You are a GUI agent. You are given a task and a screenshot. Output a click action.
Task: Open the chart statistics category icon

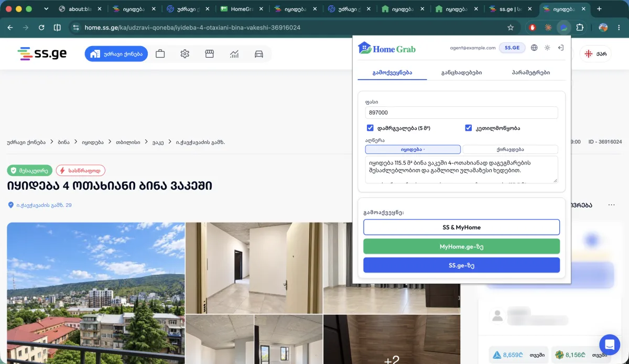coord(234,54)
